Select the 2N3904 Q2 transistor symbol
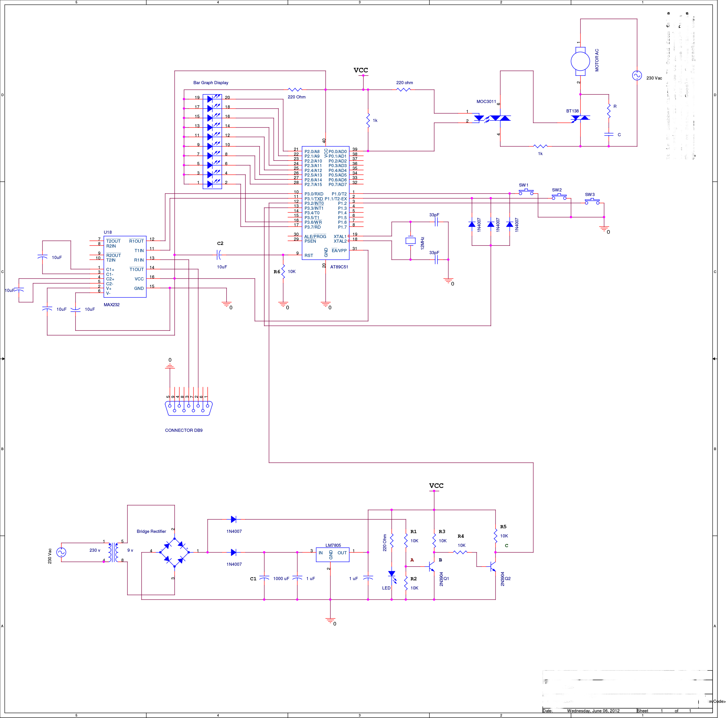 coord(493,566)
